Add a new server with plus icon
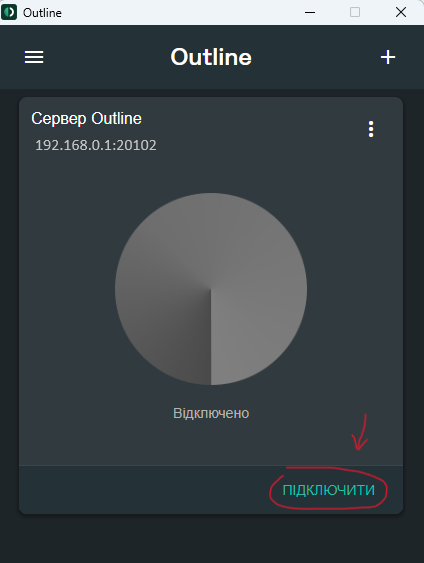Viewport: 424px width, 563px height. [x=388, y=57]
